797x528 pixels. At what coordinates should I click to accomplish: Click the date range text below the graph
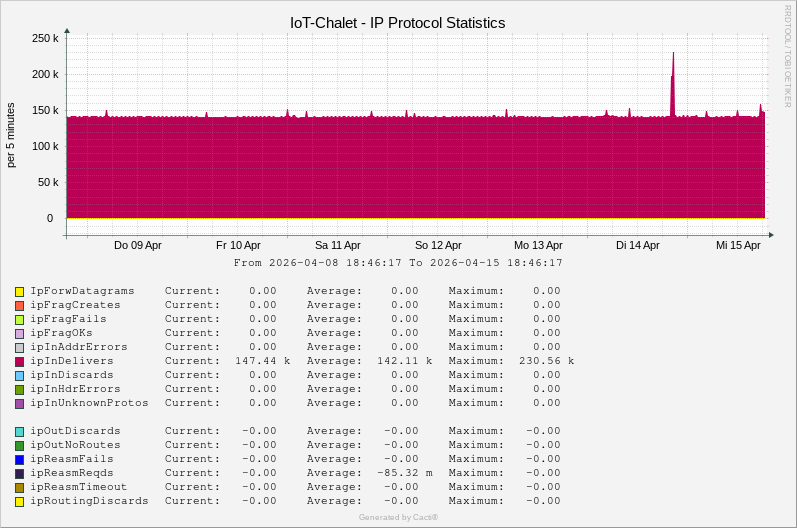click(x=398, y=263)
